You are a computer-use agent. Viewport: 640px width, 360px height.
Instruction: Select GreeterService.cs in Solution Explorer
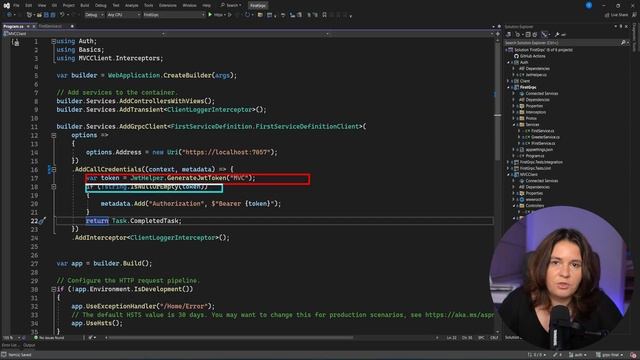tap(545, 137)
